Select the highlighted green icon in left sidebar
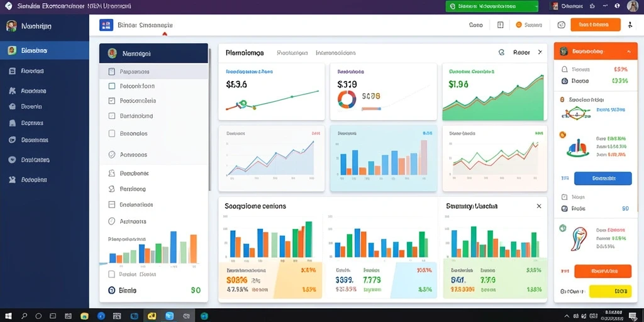This screenshot has height=322, width=644. point(12,50)
